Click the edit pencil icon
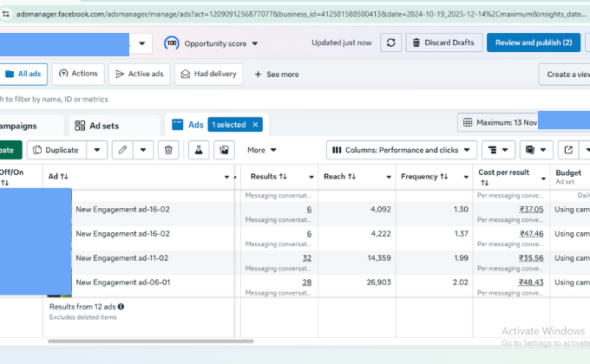The width and height of the screenshot is (590, 364). pos(123,150)
